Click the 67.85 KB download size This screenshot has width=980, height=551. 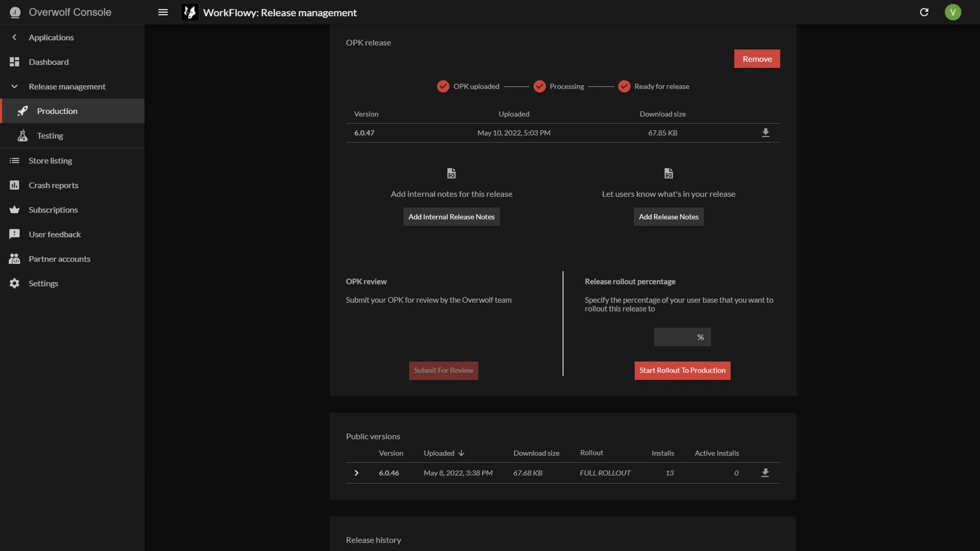662,133
